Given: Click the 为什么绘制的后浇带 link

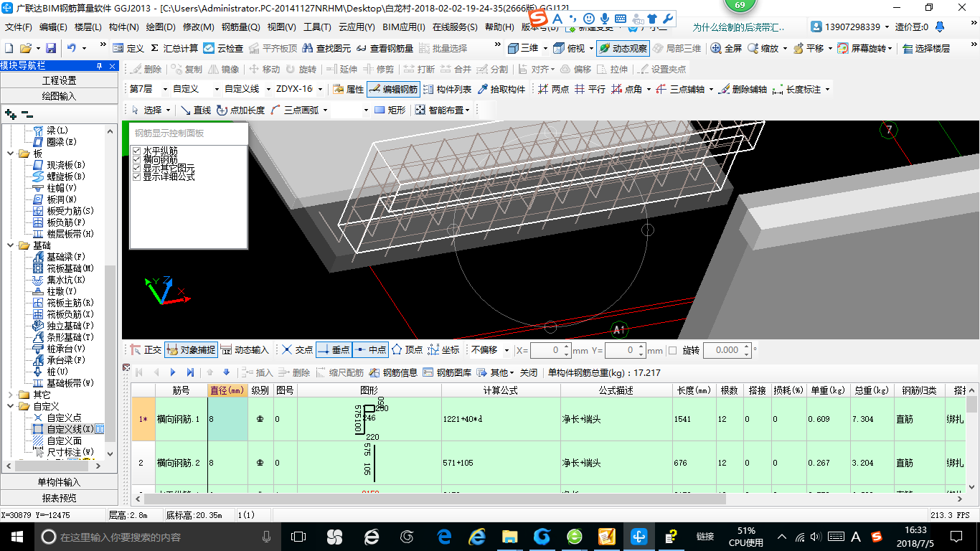Looking at the screenshot, I should (x=738, y=27).
